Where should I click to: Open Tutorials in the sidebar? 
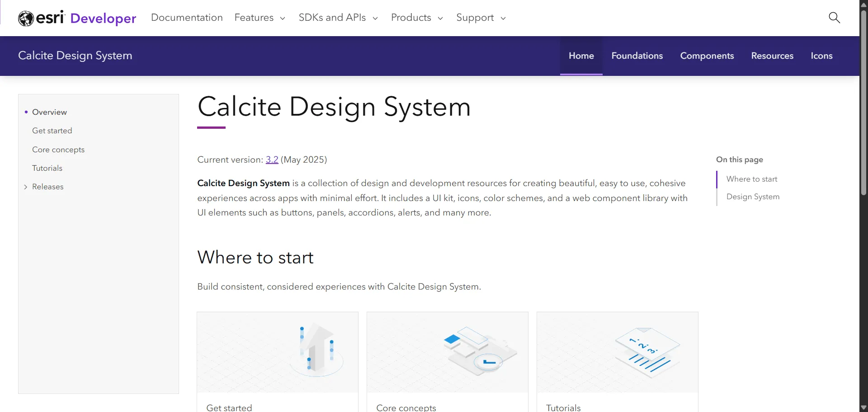pos(47,168)
